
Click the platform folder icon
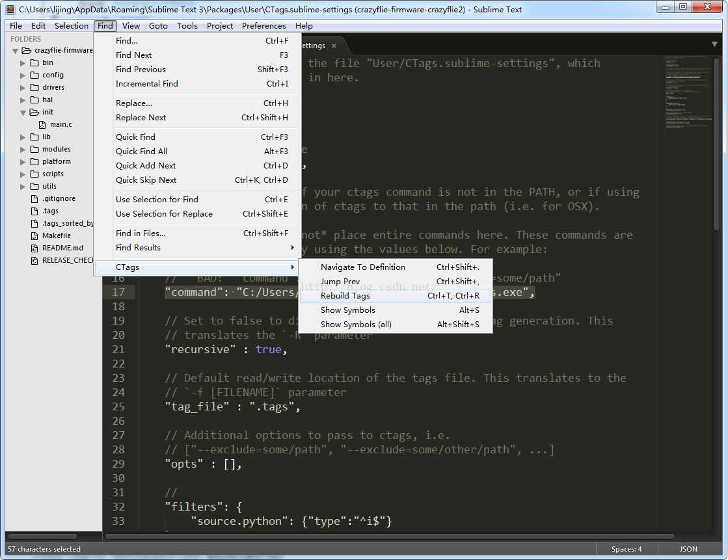click(34, 161)
